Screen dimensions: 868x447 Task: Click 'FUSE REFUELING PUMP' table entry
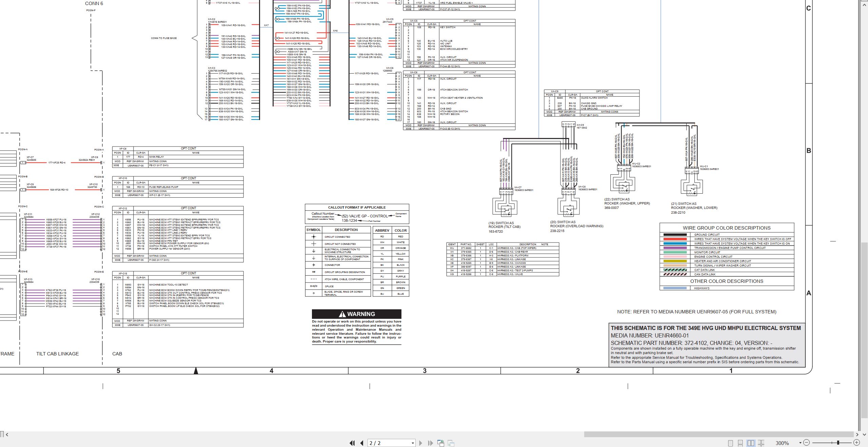pyautogui.click(x=163, y=187)
